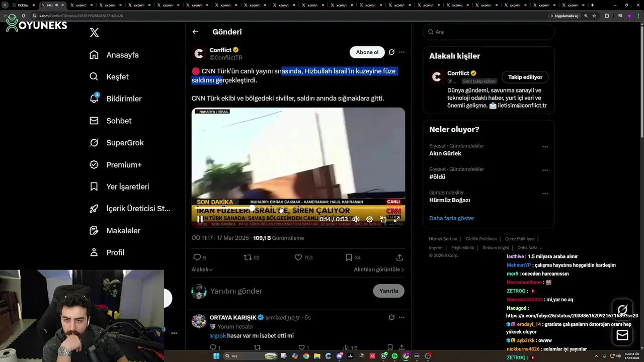Mute the video with speaker icon
Screen dimensions: 644x362
click(356, 219)
